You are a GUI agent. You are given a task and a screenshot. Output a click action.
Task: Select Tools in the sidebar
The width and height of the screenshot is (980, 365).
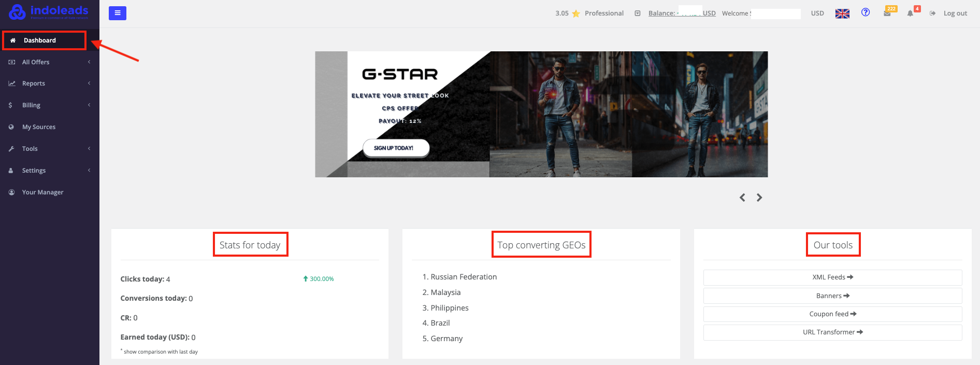pyautogui.click(x=30, y=149)
